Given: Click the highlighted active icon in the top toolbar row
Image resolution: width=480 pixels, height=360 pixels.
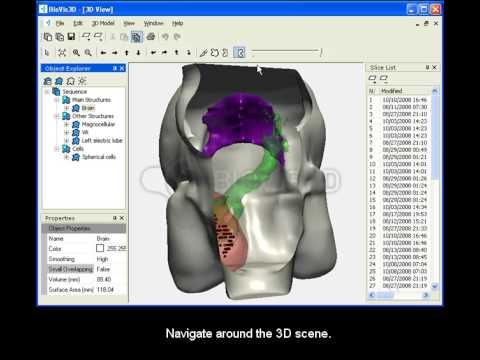Looking at the screenshot, I should click(x=136, y=37).
